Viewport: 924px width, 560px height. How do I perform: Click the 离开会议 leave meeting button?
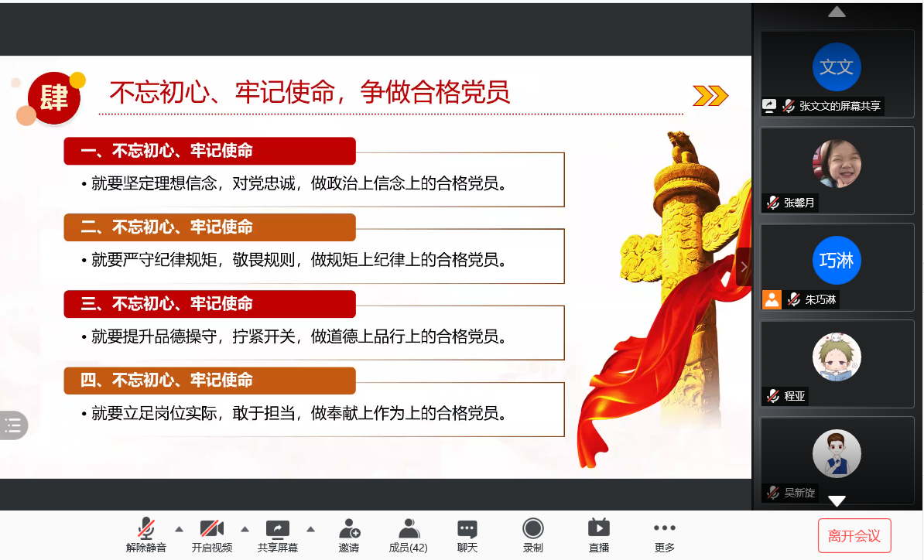pos(854,535)
